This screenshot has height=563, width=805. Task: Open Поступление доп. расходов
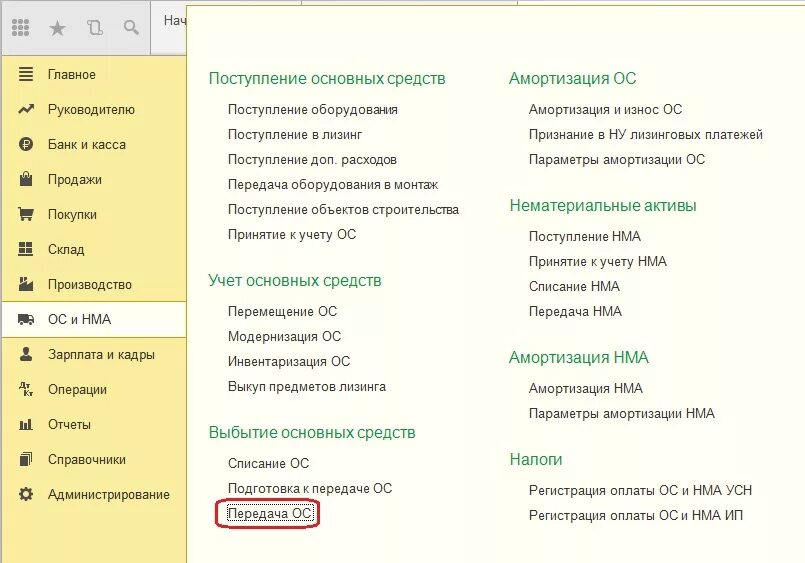point(312,160)
